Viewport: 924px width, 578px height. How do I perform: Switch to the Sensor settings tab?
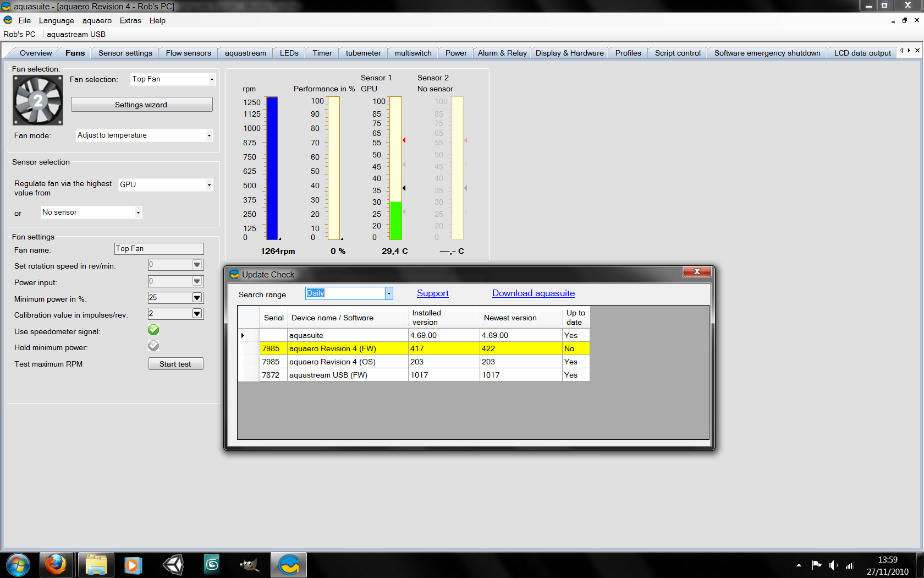click(x=125, y=53)
